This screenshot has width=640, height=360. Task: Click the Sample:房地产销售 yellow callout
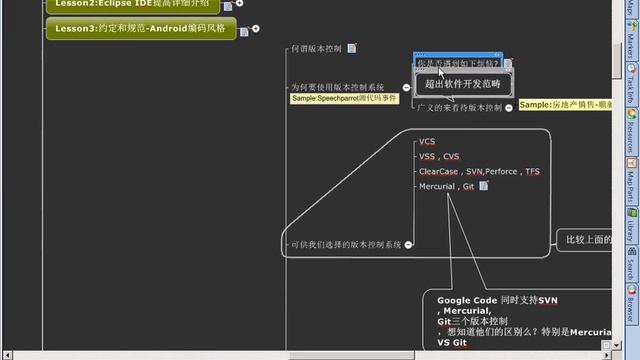(565, 105)
